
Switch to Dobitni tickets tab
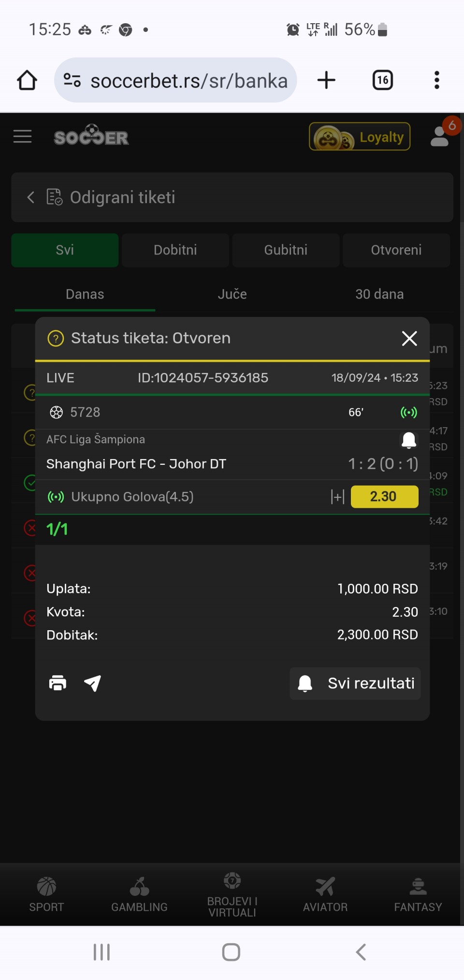pyautogui.click(x=175, y=250)
